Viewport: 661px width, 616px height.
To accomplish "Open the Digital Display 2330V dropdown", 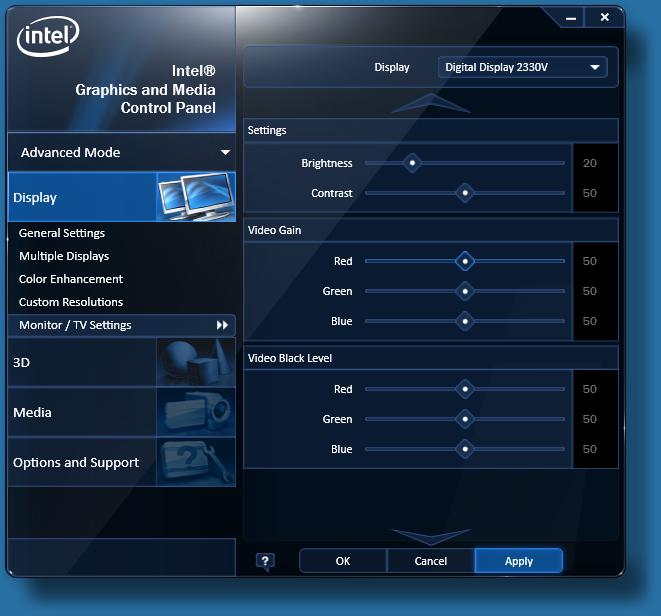I will coord(523,67).
